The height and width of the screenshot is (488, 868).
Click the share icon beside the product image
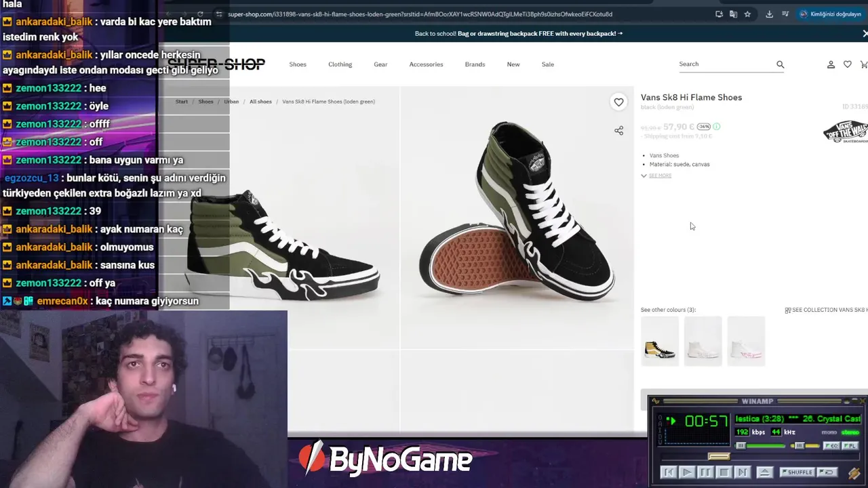pos(618,130)
